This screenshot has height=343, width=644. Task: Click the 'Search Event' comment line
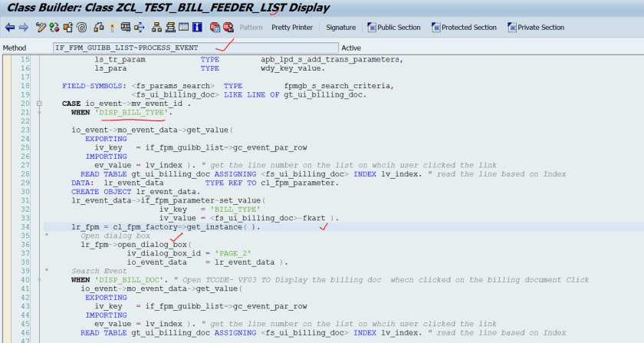(99, 271)
